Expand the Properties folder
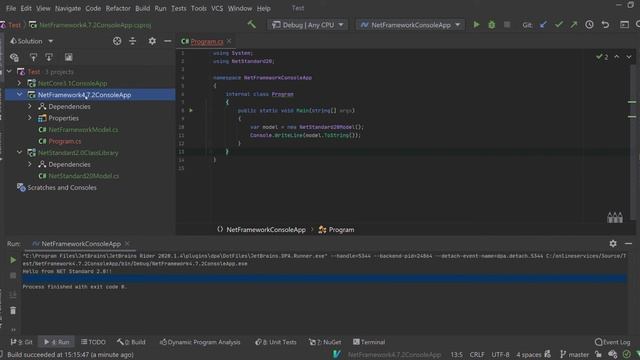The width and height of the screenshot is (640, 360). point(30,118)
